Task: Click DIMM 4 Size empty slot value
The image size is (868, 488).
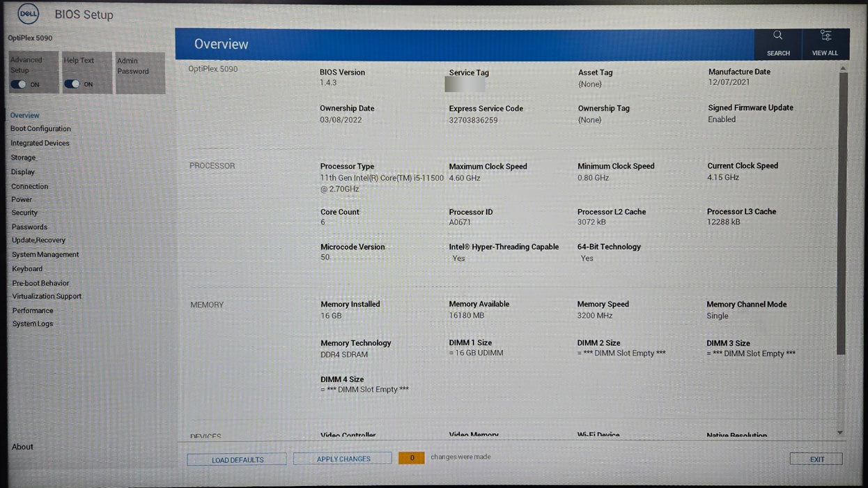Action: pyautogui.click(x=364, y=390)
